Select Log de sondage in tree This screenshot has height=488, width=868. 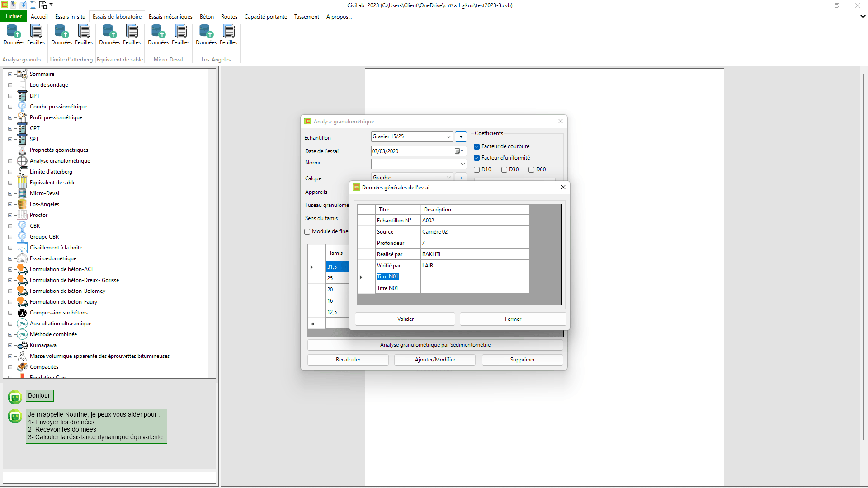(49, 85)
